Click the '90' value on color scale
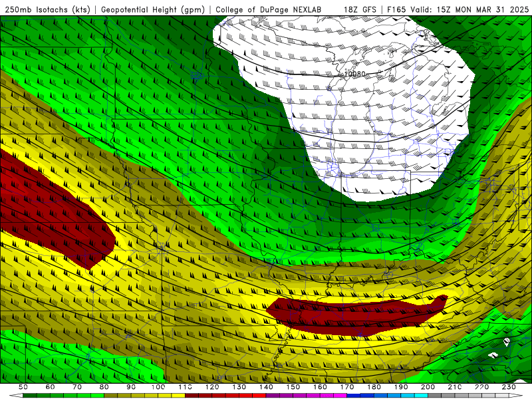Image resolution: width=532 pixels, height=399 pixels. pos(131,387)
